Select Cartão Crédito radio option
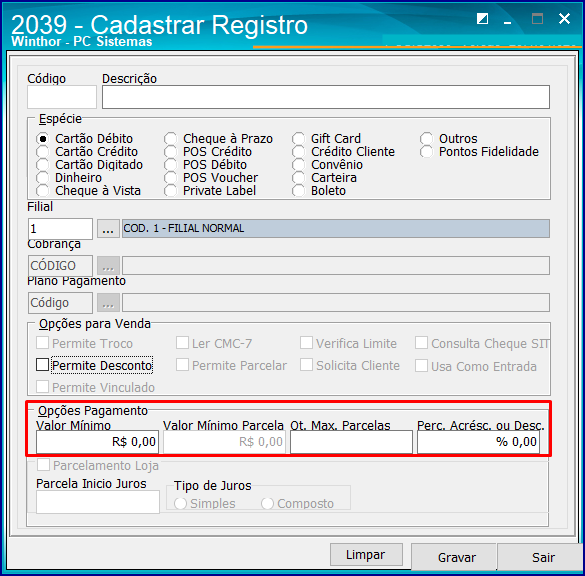The height and width of the screenshot is (576, 585). pyautogui.click(x=43, y=152)
